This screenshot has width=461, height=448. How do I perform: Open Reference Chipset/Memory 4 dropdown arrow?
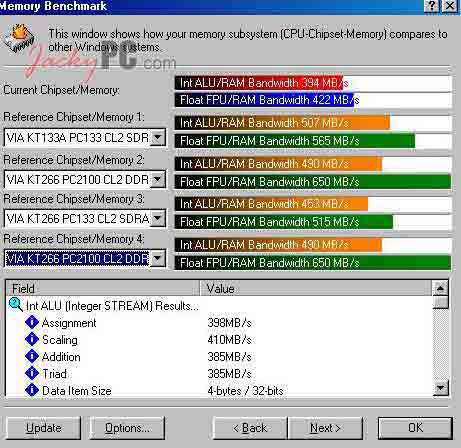pos(158,259)
